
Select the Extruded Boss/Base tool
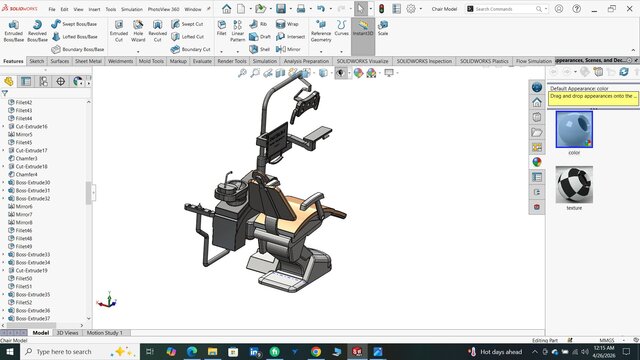click(x=13, y=31)
